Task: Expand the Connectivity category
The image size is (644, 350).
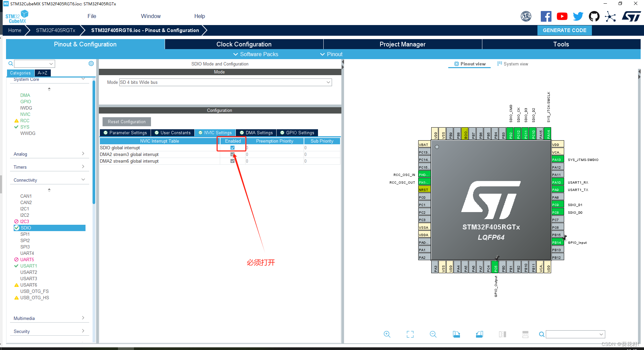Action: pos(83,179)
